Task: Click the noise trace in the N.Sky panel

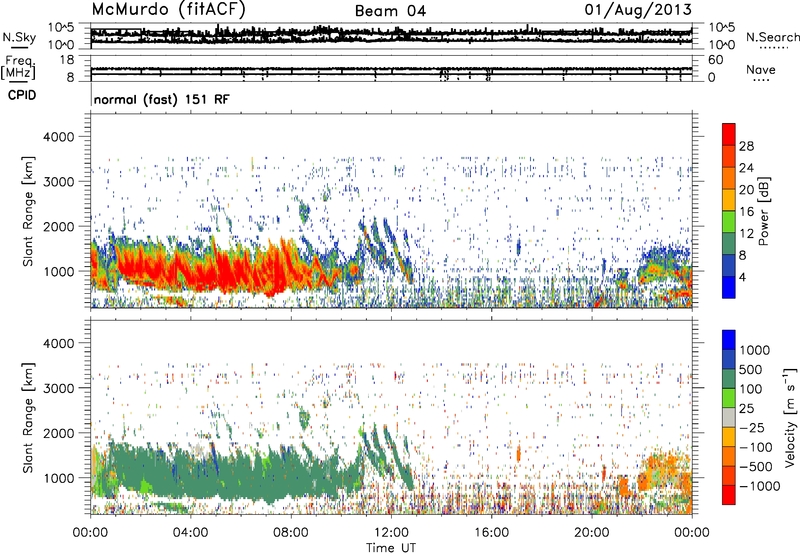Action: (x=391, y=34)
